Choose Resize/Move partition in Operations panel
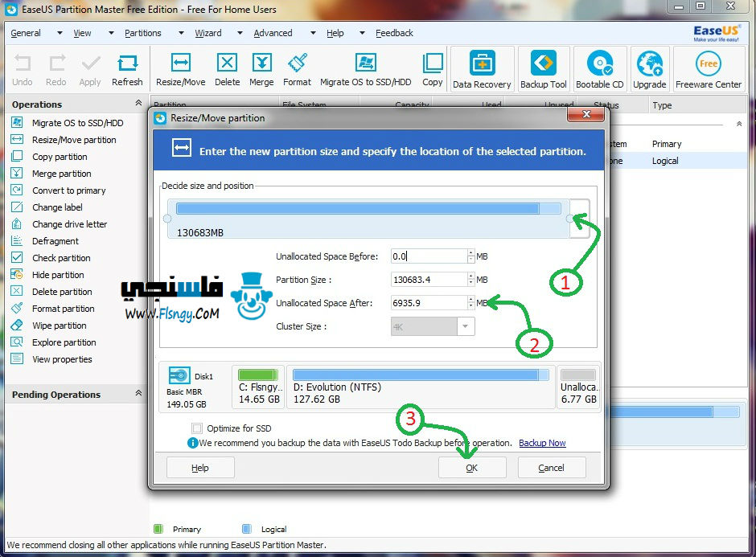Screen dimensions: 756x557 (x=74, y=140)
